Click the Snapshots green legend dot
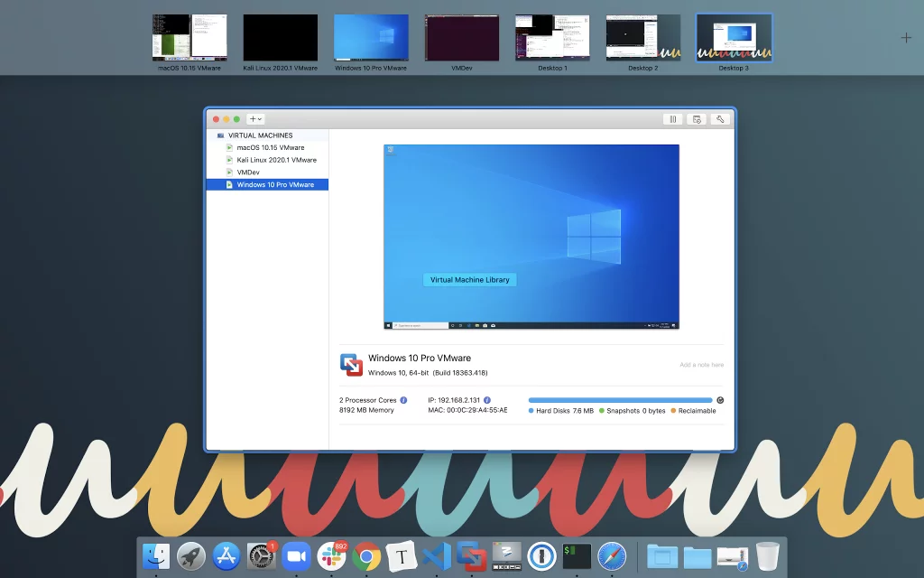Screen dimensions: 924x578 [x=602, y=411]
